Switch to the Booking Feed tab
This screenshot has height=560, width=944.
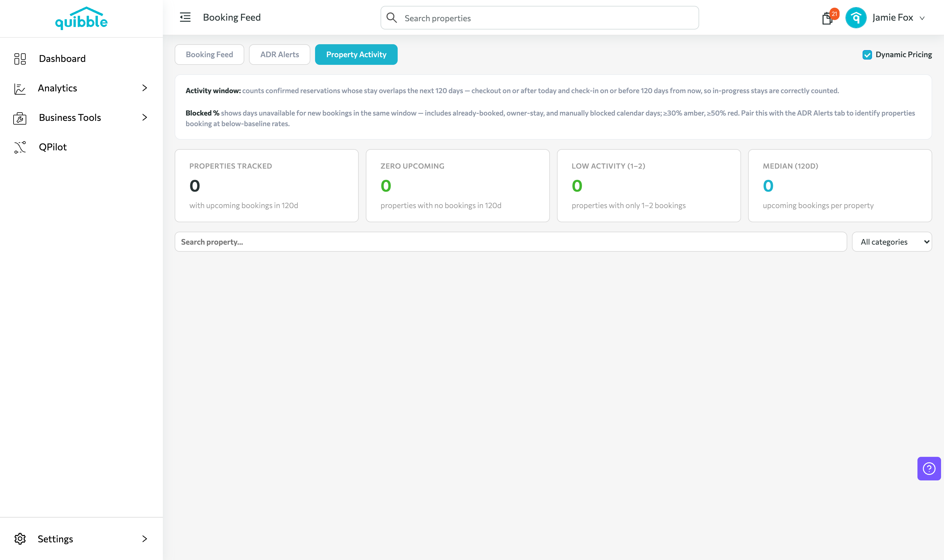pyautogui.click(x=209, y=54)
